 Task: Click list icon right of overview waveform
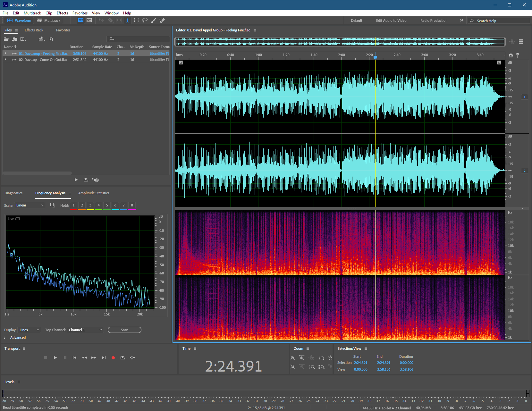(521, 41)
